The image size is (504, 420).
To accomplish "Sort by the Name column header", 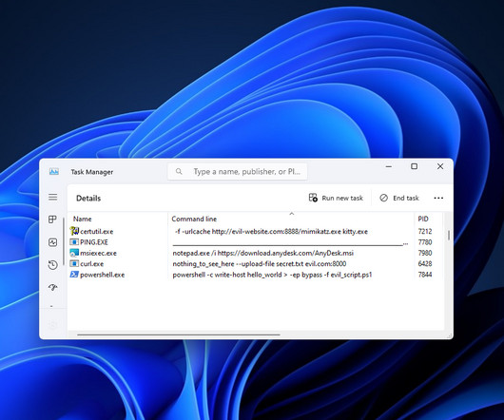I will point(83,219).
